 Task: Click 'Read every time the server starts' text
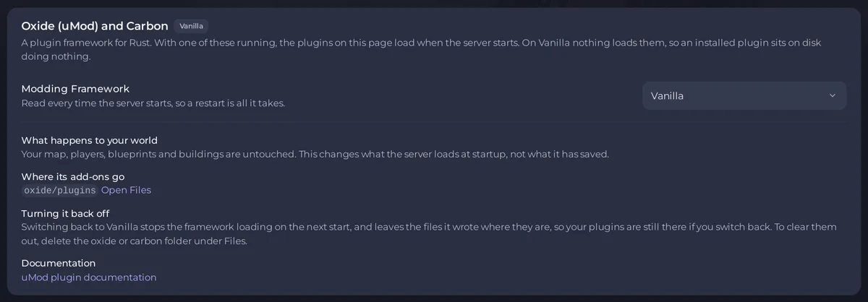[153, 103]
